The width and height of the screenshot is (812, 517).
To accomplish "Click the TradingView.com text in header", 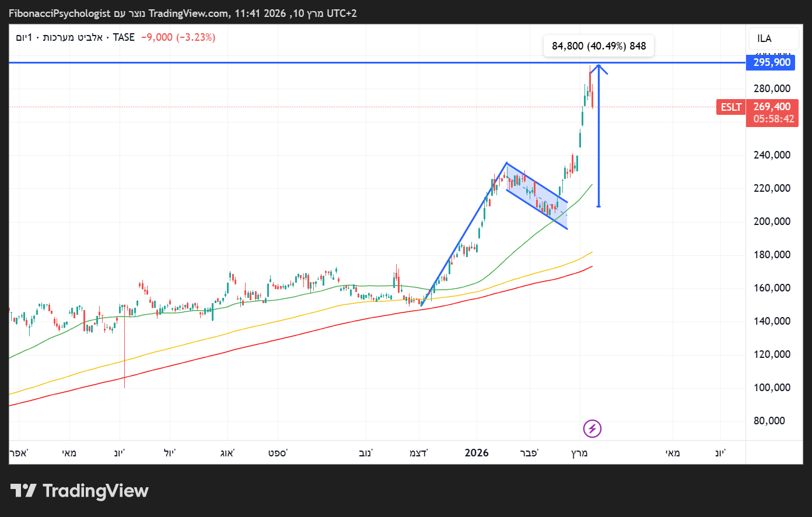I will click(x=189, y=13).
